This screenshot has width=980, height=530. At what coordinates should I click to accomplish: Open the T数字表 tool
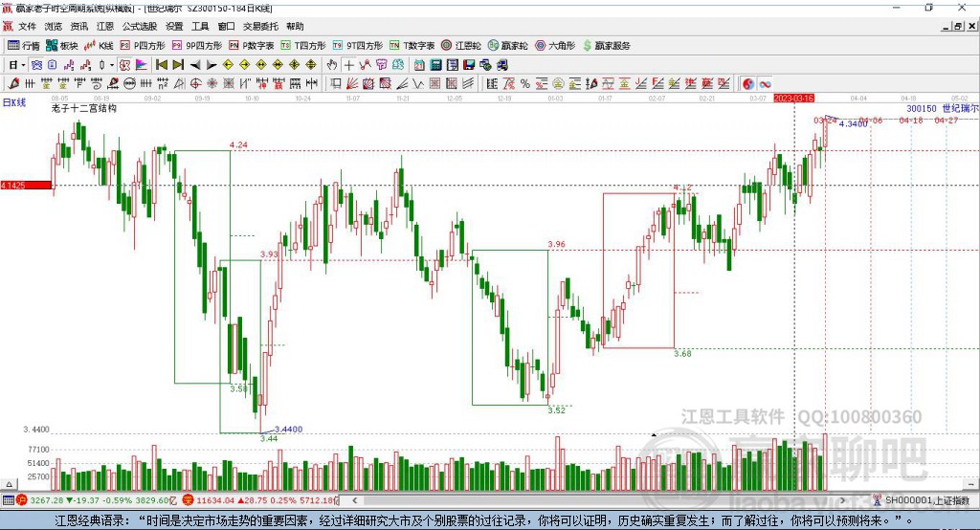(x=412, y=46)
